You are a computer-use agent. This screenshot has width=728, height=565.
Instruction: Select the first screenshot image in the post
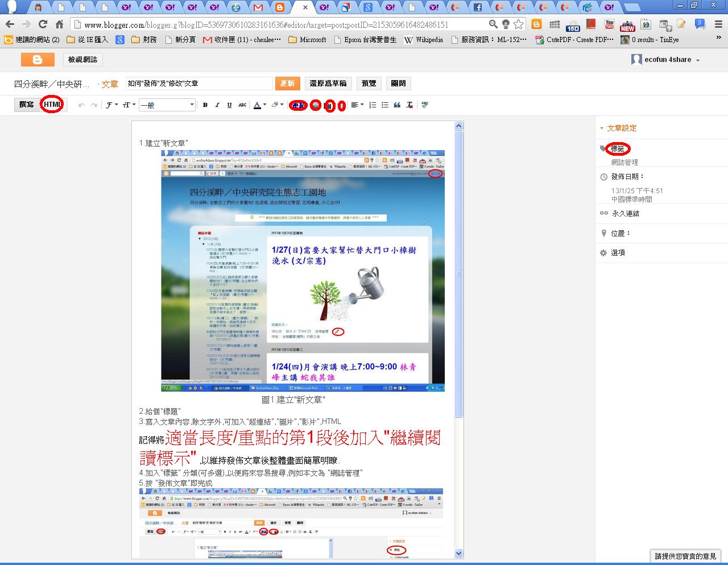(x=303, y=271)
